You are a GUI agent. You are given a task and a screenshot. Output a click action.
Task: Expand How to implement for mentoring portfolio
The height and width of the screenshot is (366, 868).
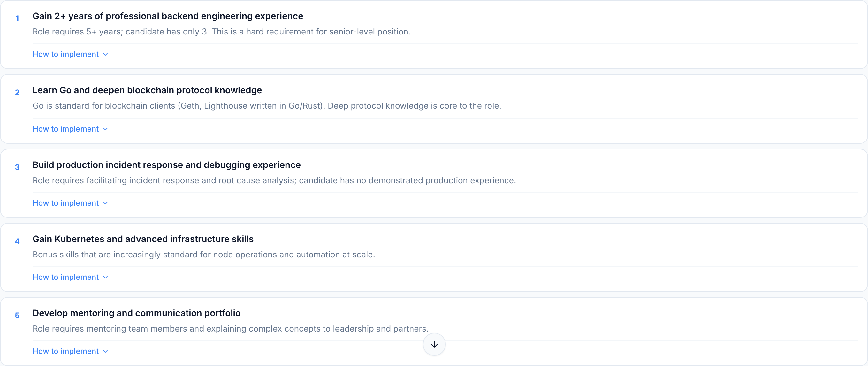(65, 351)
